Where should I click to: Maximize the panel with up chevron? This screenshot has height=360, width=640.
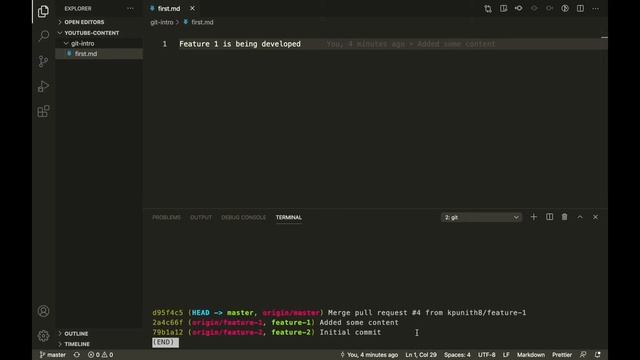pos(580,217)
